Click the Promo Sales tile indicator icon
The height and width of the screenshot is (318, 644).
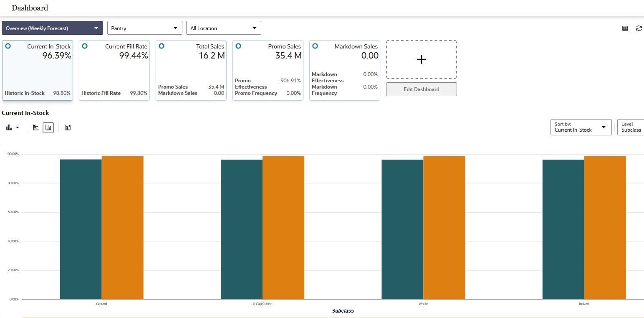[238, 47]
